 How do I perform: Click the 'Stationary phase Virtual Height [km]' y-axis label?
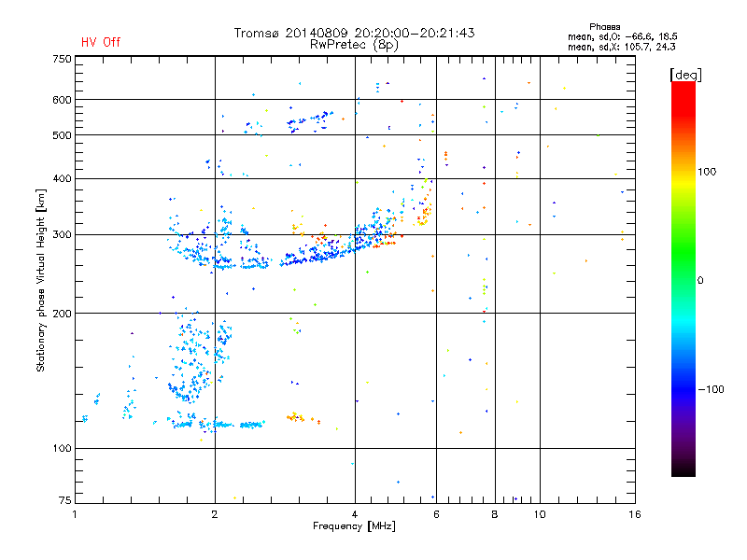pyautogui.click(x=41, y=281)
